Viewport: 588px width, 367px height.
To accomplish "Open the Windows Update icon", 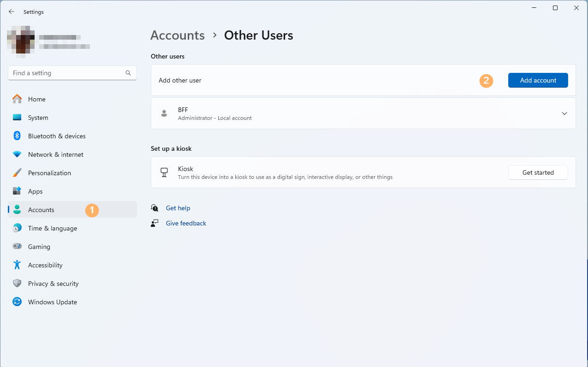I will point(17,302).
